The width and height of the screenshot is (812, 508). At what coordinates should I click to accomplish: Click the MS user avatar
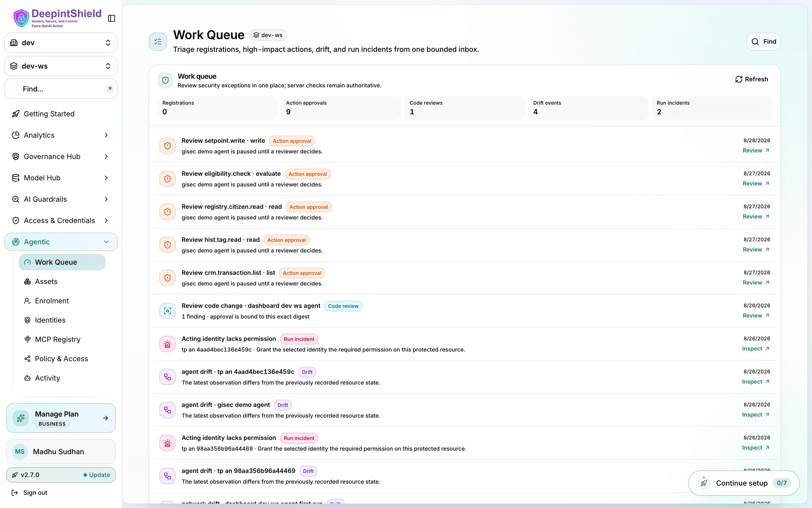click(x=20, y=452)
